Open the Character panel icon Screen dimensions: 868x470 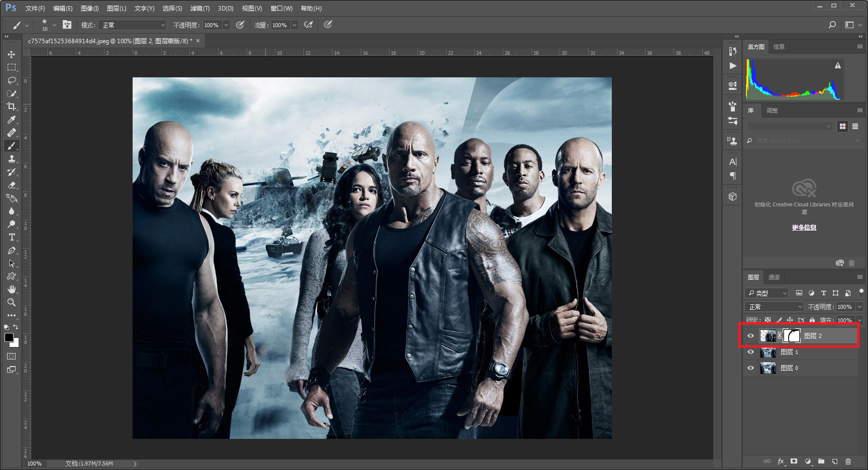tap(733, 162)
